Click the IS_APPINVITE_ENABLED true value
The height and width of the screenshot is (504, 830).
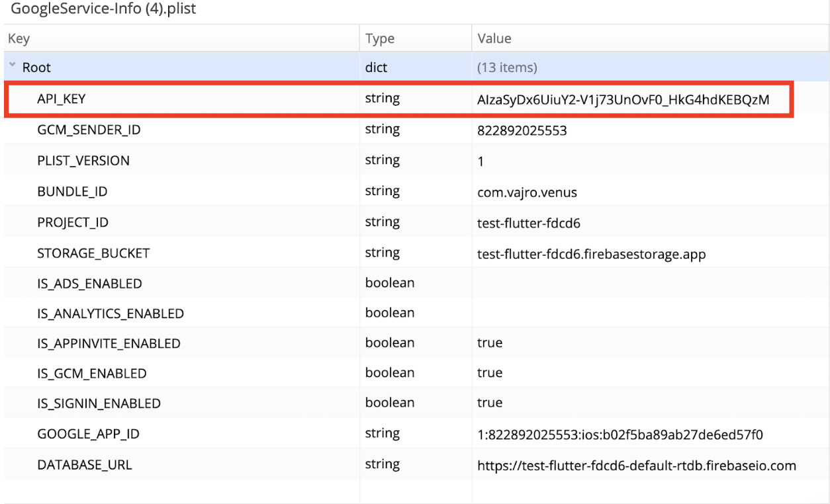pyautogui.click(x=490, y=343)
